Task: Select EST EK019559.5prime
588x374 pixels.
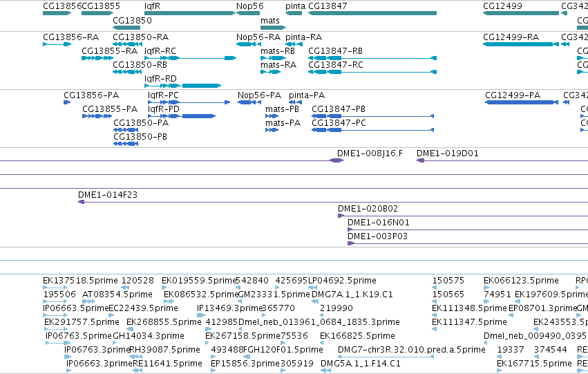Action: pos(164,288)
